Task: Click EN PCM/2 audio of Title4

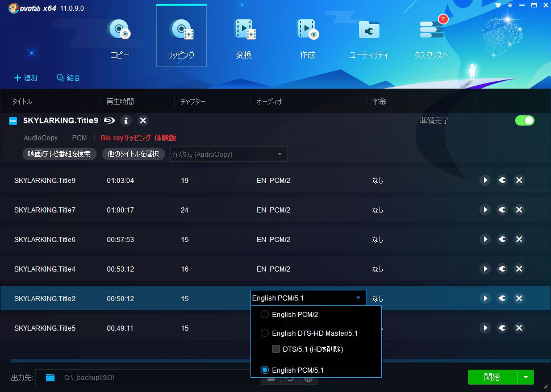Action: pyautogui.click(x=273, y=269)
